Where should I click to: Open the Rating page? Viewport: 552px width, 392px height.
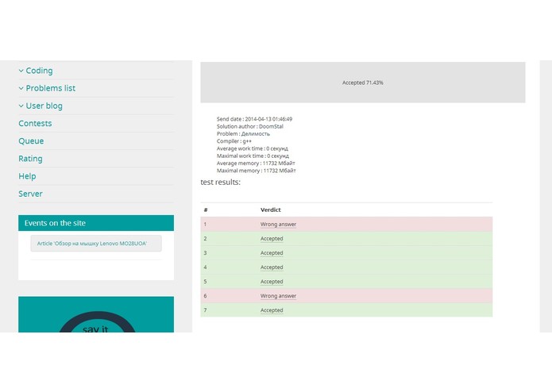pyautogui.click(x=30, y=159)
